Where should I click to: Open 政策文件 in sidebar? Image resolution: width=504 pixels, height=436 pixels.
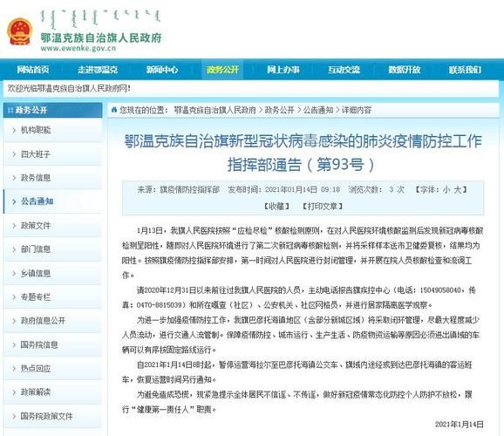click(36, 226)
